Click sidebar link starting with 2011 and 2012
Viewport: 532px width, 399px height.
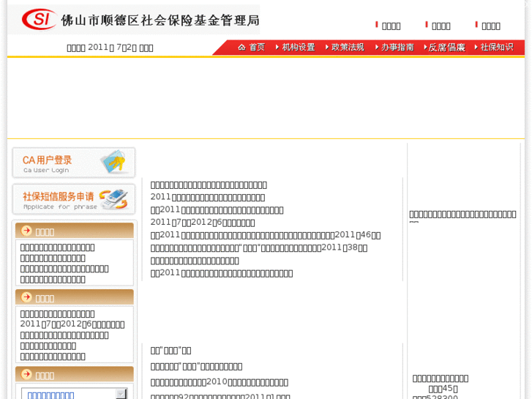click(x=72, y=324)
